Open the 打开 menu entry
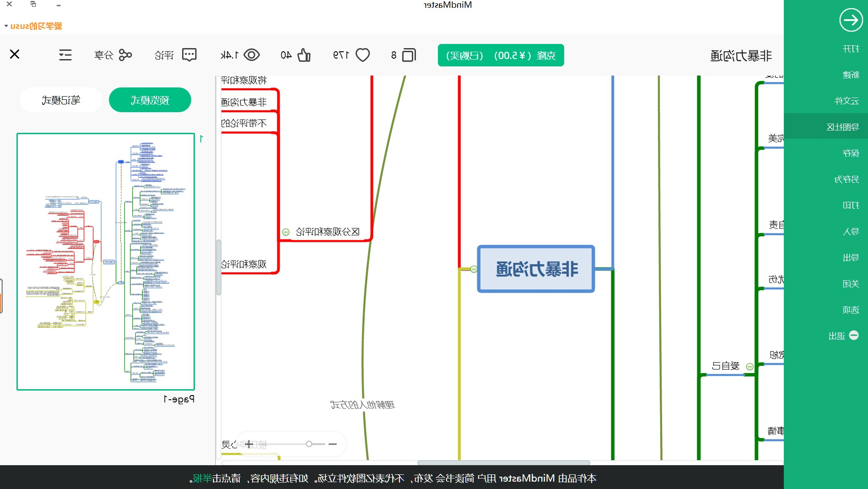Viewport: 868px width, 489px height. tap(851, 49)
